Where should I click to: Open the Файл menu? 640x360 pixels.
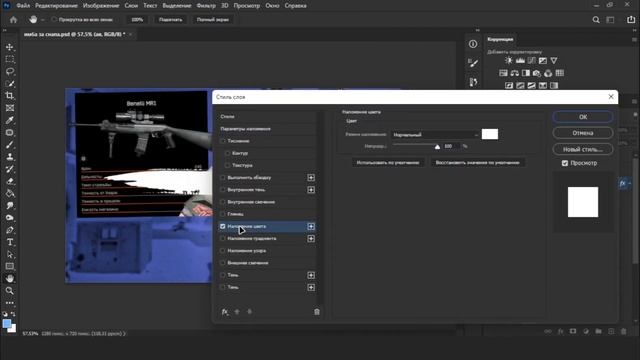point(23,6)
